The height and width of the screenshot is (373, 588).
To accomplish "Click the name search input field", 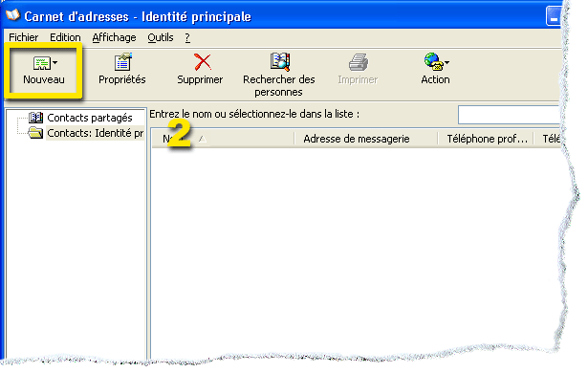I will 510,115.
